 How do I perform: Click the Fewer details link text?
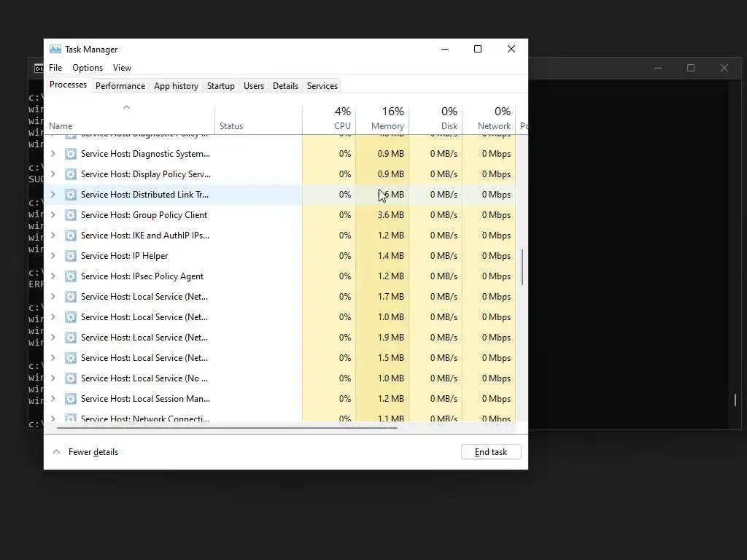pyautogui.click(x=93, y=452)
